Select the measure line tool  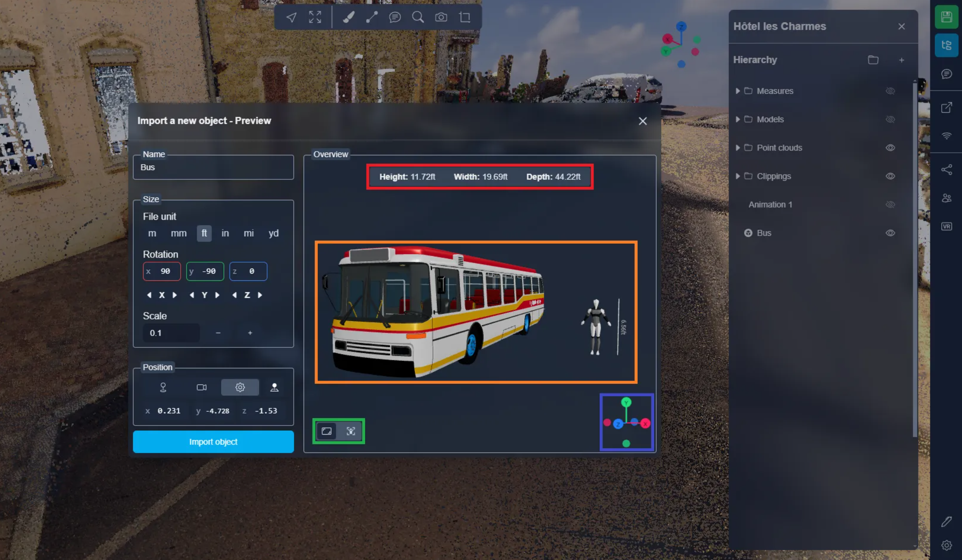coord(372,18)
